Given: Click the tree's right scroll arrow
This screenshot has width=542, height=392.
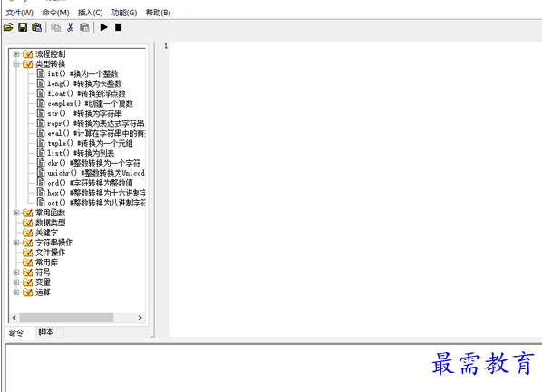Looking at the screenshot, I should [x=140, y=318].
